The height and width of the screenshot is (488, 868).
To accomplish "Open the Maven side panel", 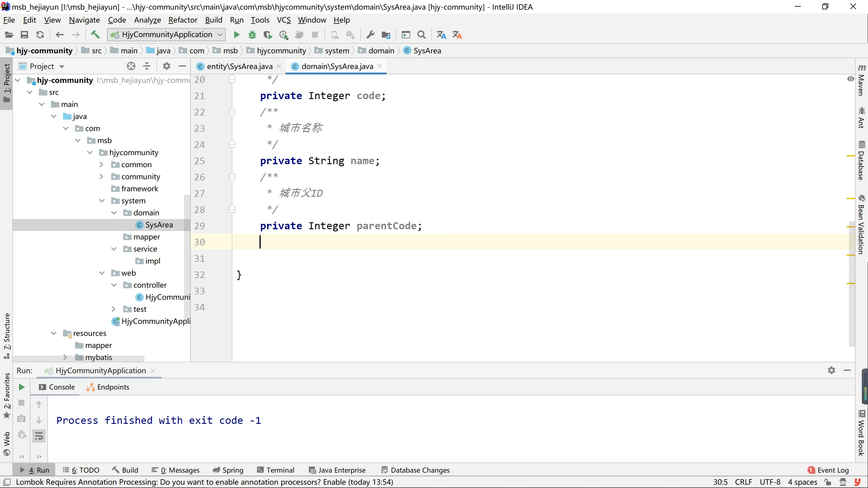I will pos(861,80).
